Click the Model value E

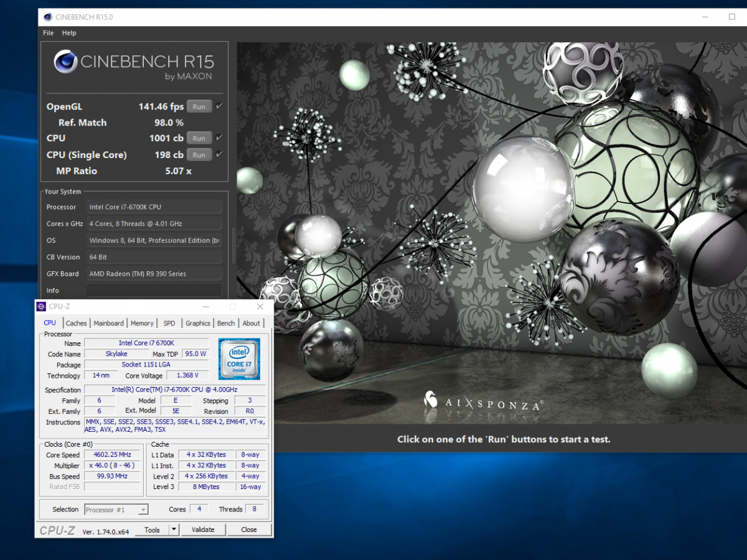[176, 400]
